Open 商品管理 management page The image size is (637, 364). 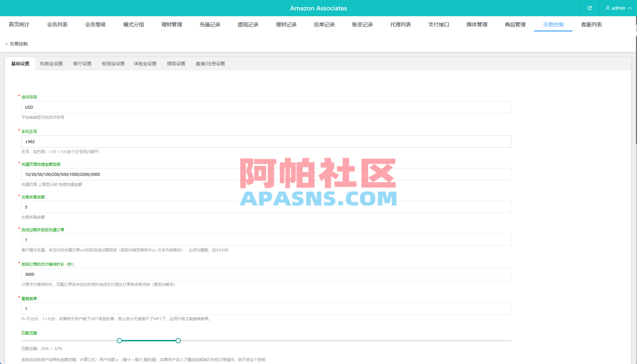tap(515, 24)
